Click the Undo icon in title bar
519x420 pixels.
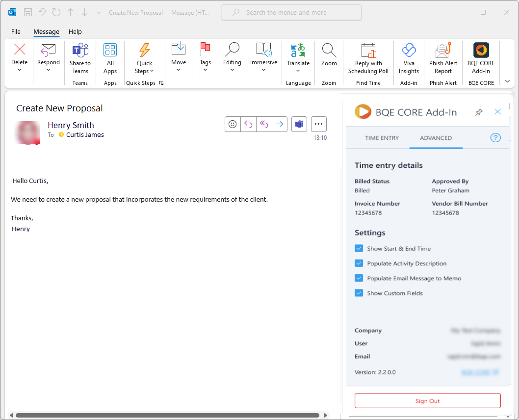point(42,12)
